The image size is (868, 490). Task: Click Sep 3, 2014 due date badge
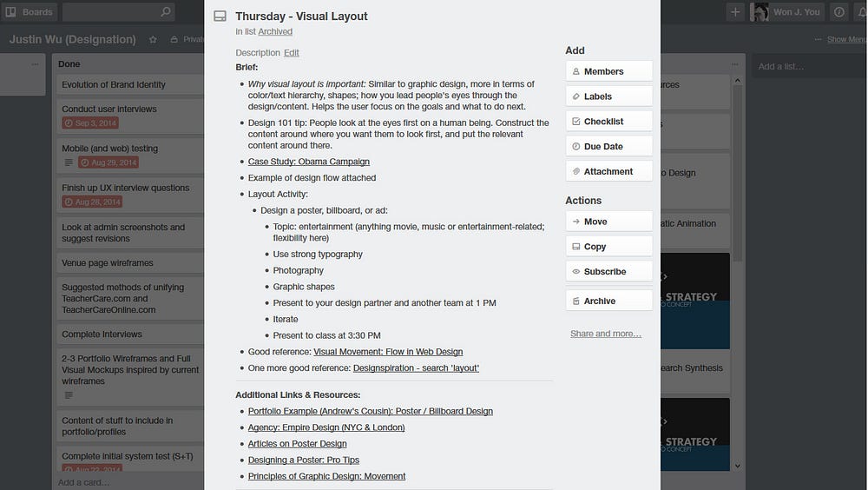tap(90, 122)
